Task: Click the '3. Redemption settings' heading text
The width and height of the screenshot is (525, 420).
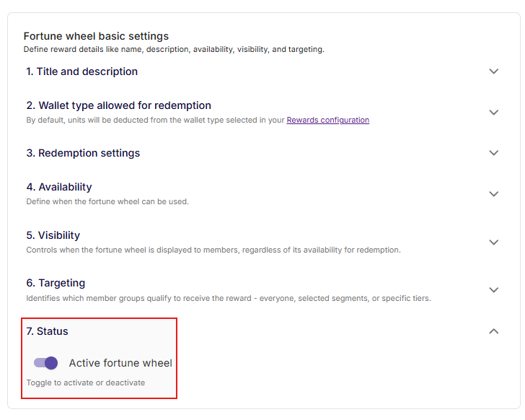Action: (x=83, y=153)
